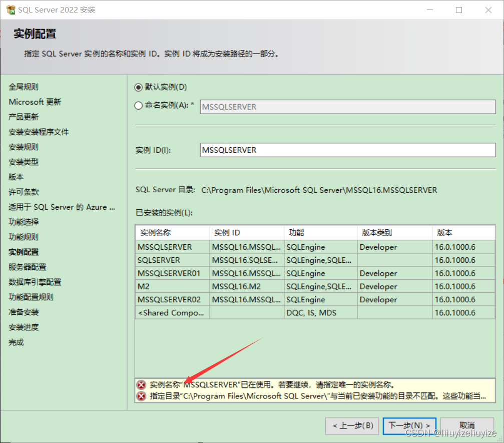504x443 pixels.
Task: Click the instance name already in use error message
Action: pos(273,385)
